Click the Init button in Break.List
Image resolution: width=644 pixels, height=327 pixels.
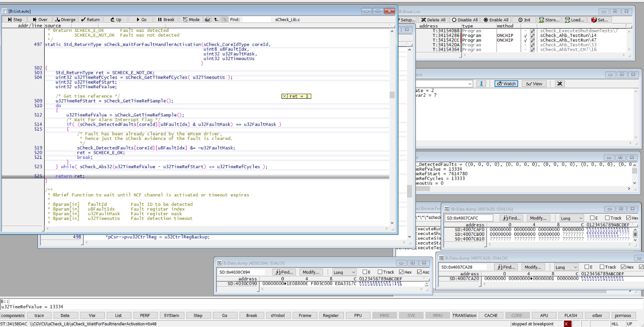coord(524,20)
